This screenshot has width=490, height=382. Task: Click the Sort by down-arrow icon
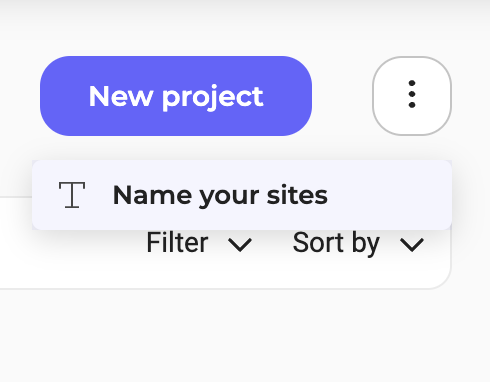tap(412, 245)
